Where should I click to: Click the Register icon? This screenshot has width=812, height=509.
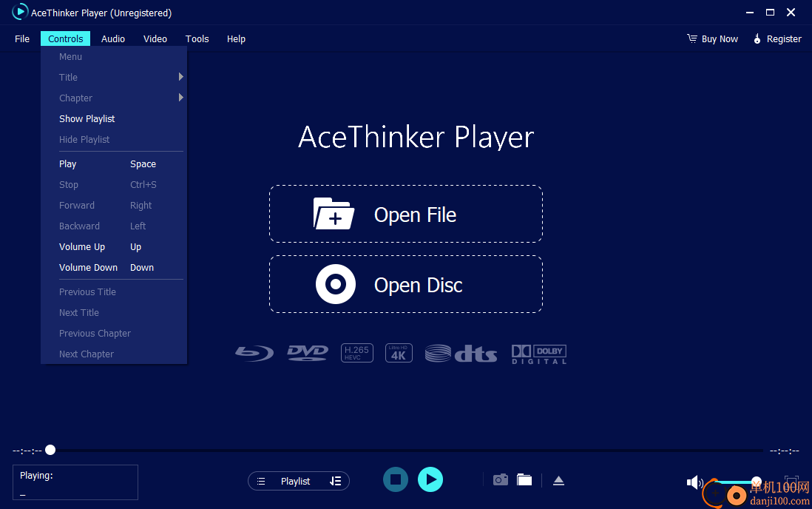tap(757, 39)
